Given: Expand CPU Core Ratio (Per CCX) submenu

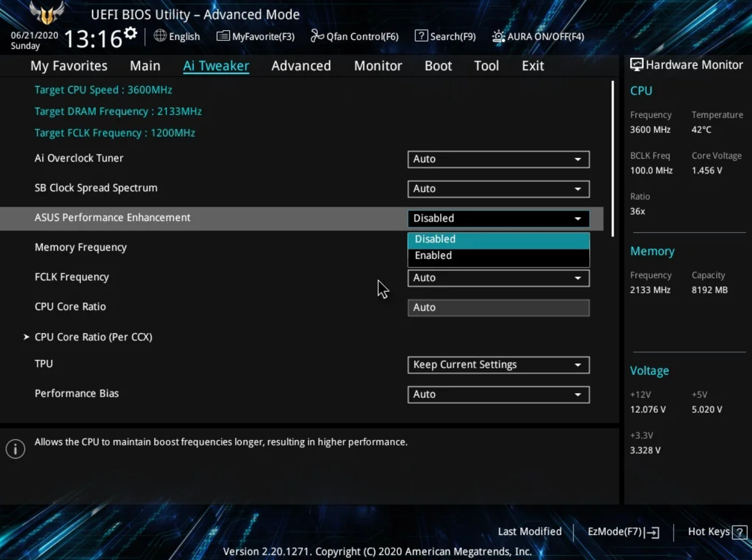Looking at the screenshot, I should pyautogui.click(x=93, y=337).
